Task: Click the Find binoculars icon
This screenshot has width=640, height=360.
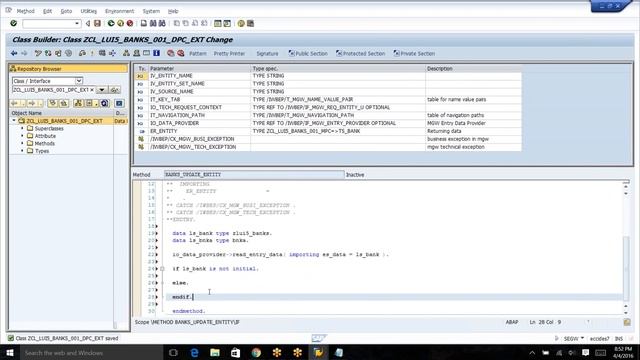Action: tap(153, 23)
